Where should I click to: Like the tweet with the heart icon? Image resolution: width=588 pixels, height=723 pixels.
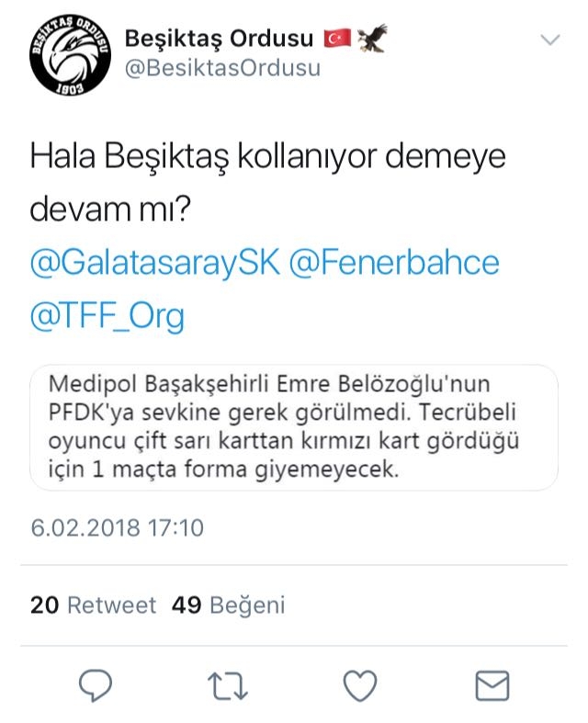[x=359, y=685]
